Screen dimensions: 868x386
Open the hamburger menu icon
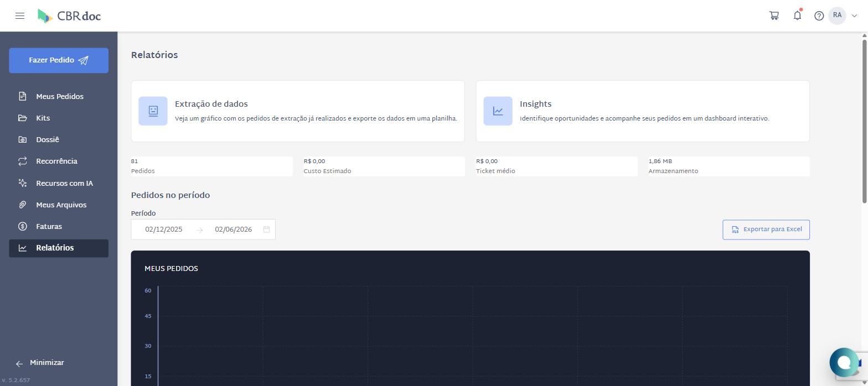pyautogui.click(x=20, y=15)
